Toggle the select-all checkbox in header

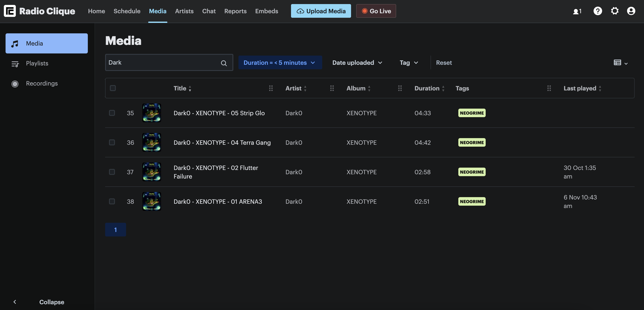pyautogui.click(x=113, y=88)
